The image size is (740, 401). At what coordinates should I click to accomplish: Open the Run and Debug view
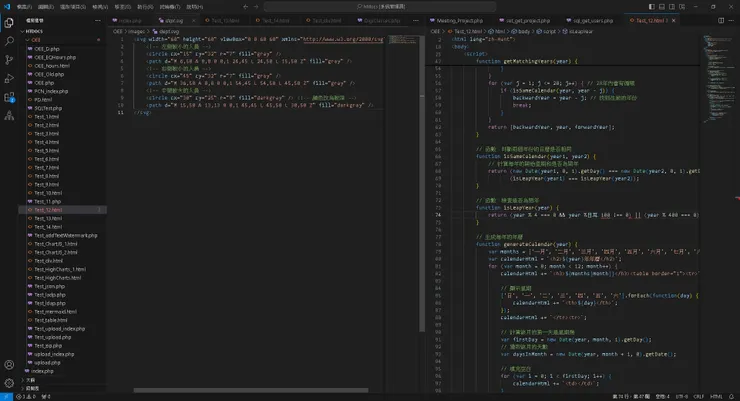[x=10, y=80]
